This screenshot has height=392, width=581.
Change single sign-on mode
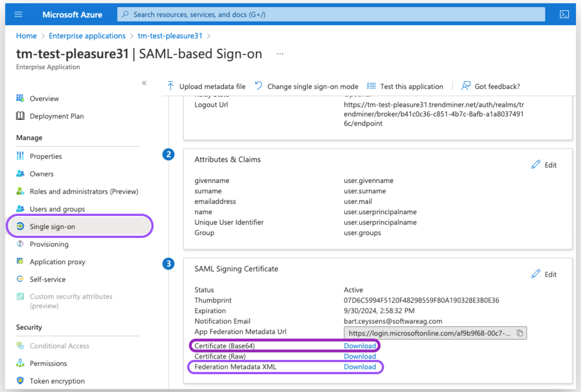pyautogui.click(x=312, y=86)
